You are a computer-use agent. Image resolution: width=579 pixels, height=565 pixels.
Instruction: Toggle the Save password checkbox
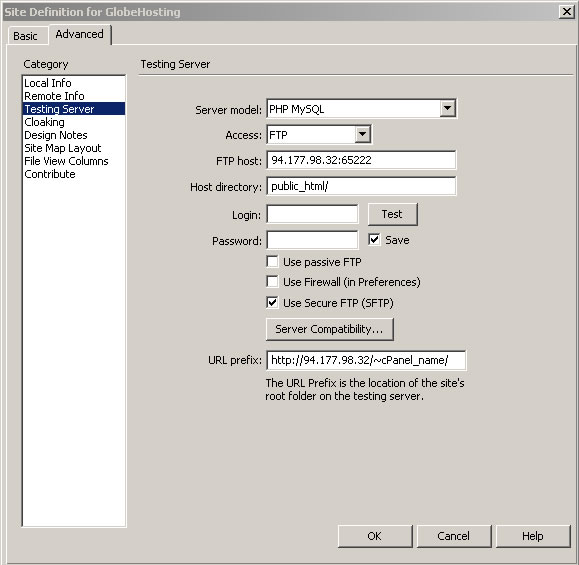374,240
